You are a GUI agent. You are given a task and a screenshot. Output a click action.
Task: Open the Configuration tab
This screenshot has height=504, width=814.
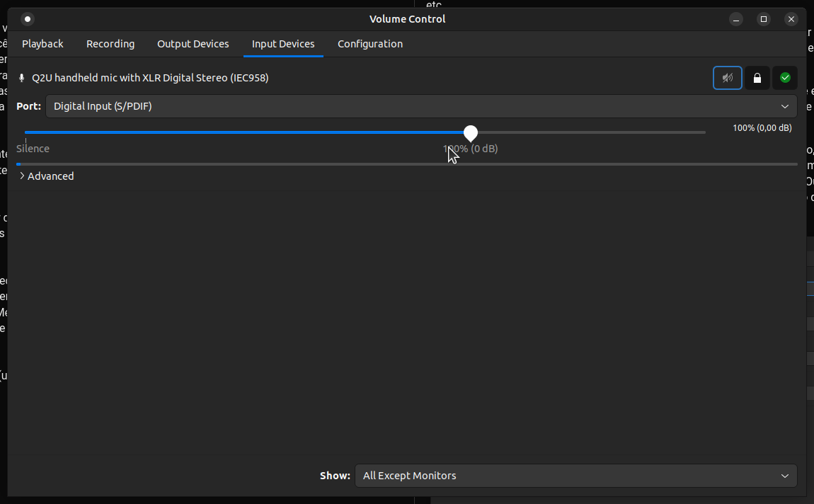[370, 44]
